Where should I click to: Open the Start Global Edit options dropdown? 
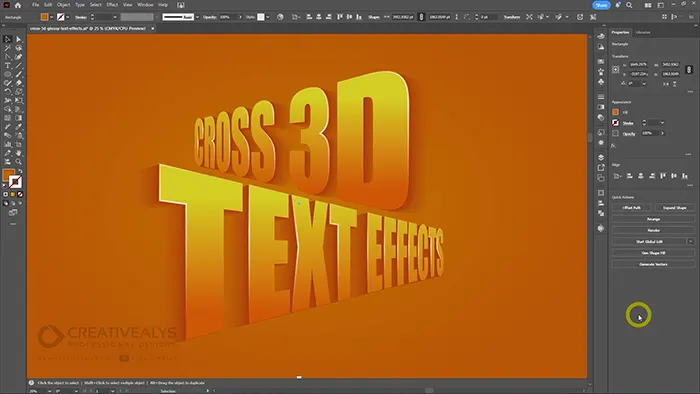(691, 241)
